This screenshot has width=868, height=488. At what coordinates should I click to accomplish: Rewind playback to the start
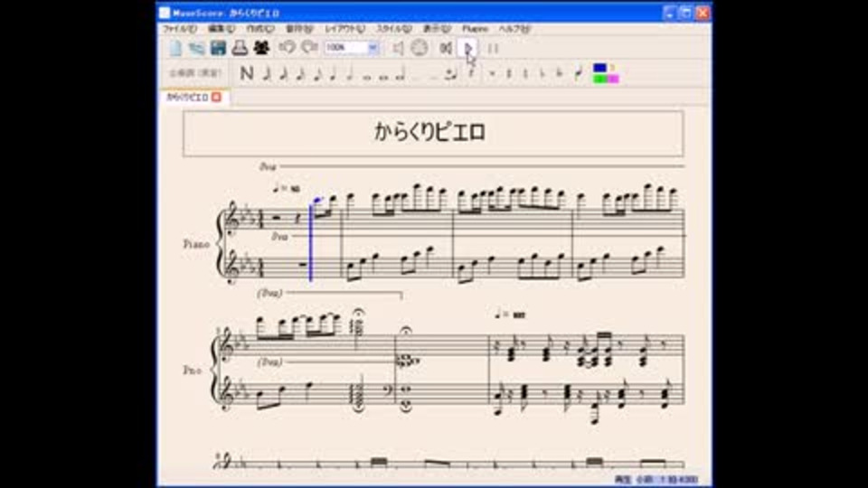[x=446, y=48]
